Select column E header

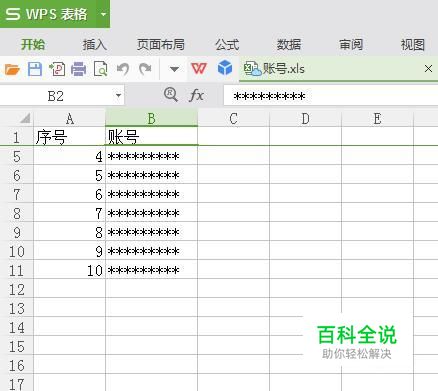(377, 118)
